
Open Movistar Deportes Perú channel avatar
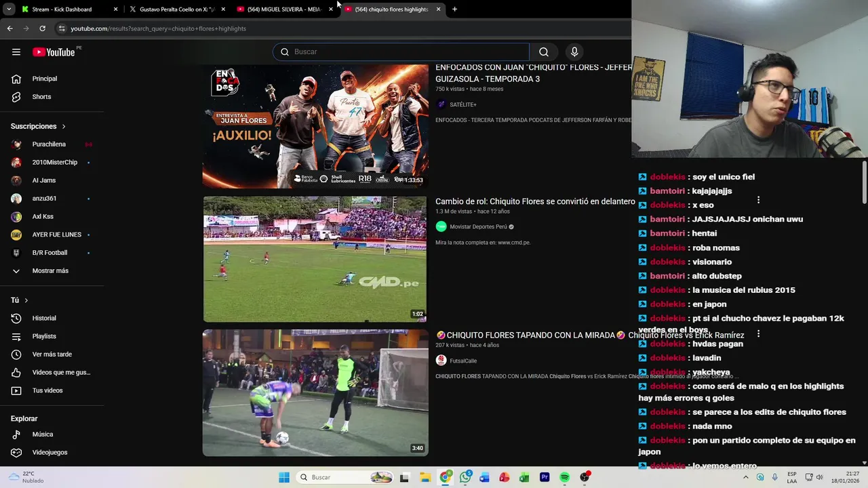coord(441,226)
